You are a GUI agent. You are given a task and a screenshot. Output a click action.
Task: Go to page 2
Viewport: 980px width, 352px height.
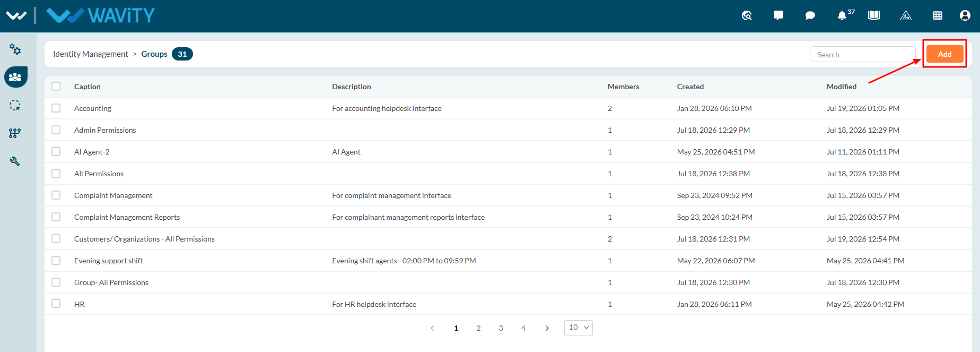(478, 328)
